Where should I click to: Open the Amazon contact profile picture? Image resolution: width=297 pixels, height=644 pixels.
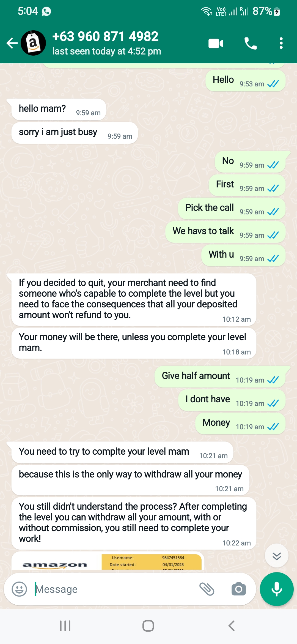(x=33, y=43)
